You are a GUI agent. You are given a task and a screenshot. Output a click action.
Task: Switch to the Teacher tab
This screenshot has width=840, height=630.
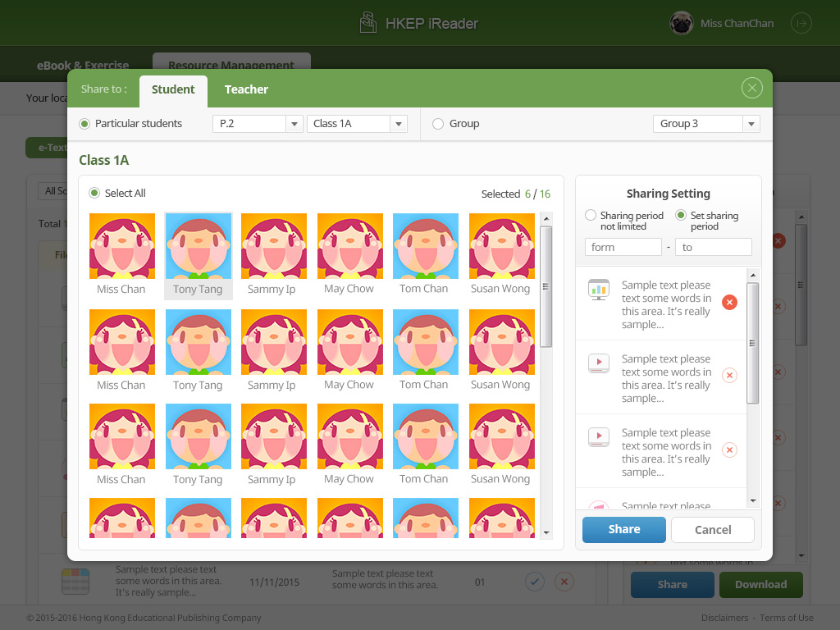246,89
